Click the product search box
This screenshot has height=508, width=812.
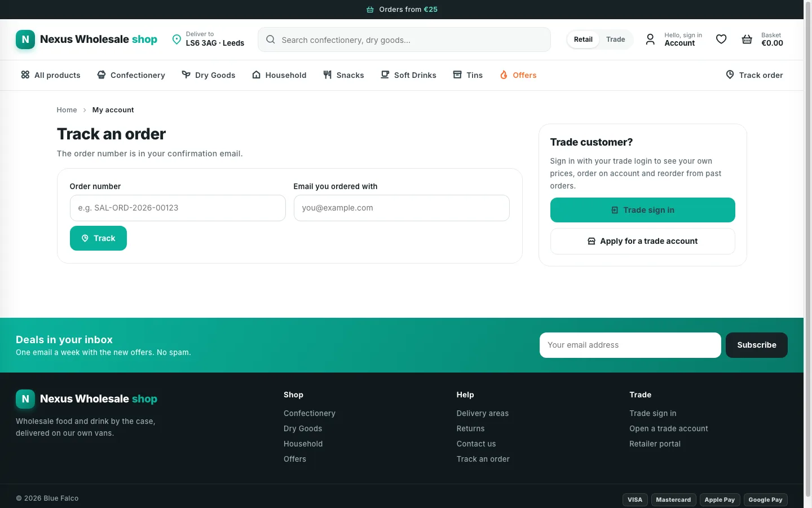pos(404,40)
